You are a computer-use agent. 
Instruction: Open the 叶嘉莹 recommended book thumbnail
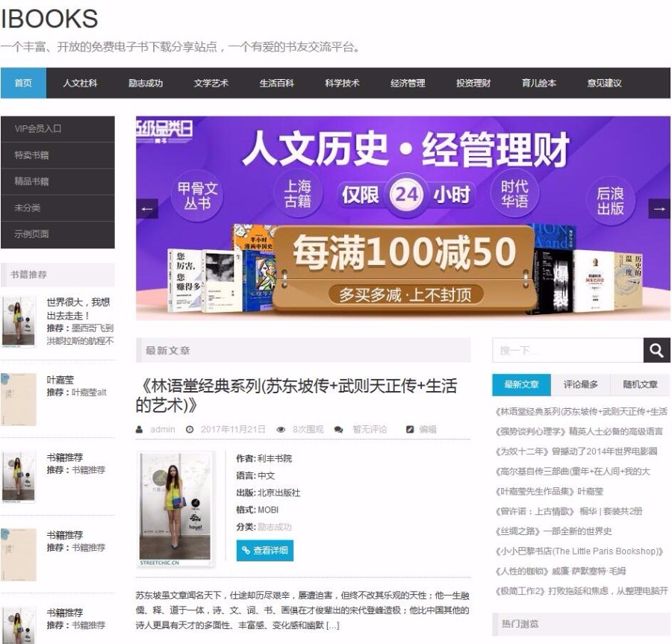(19, 399)
